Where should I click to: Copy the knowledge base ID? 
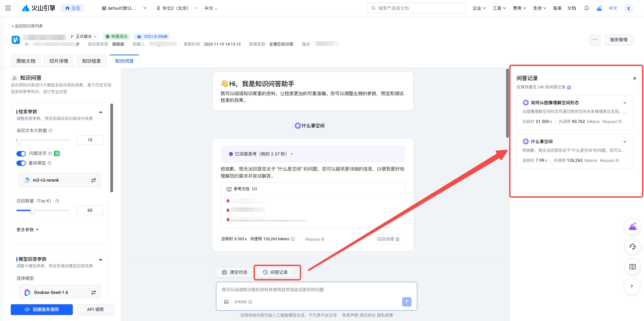point(77,44)
